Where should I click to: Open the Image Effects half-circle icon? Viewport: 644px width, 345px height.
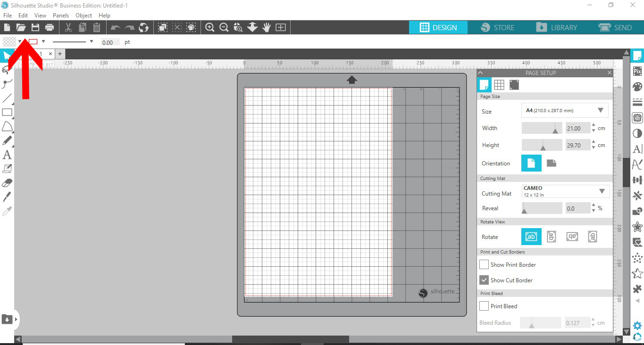637,133
